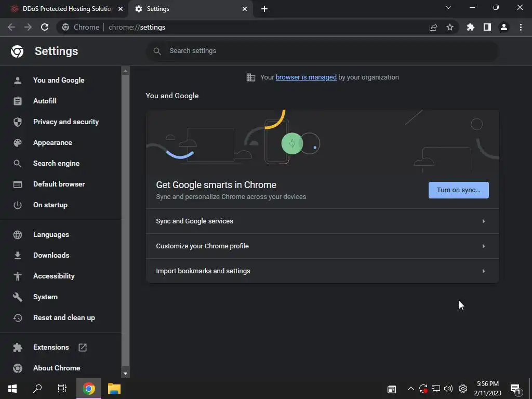
Task: Click the sidebar scroll down arrow
Action: (x=125, y=374)
